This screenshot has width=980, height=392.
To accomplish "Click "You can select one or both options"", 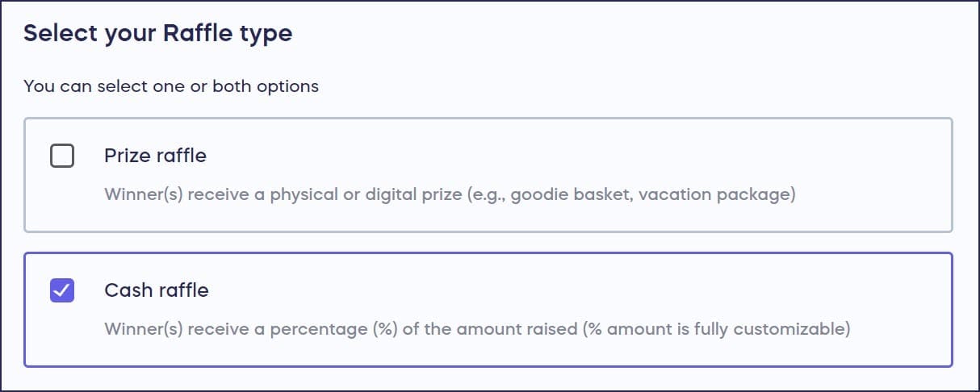I will (x=171, y=86).
